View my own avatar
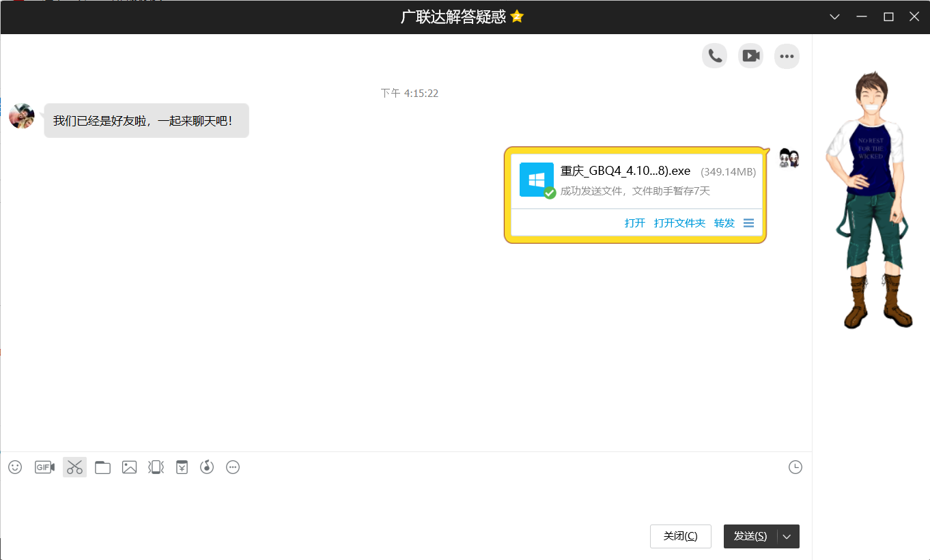 [789, 158]
